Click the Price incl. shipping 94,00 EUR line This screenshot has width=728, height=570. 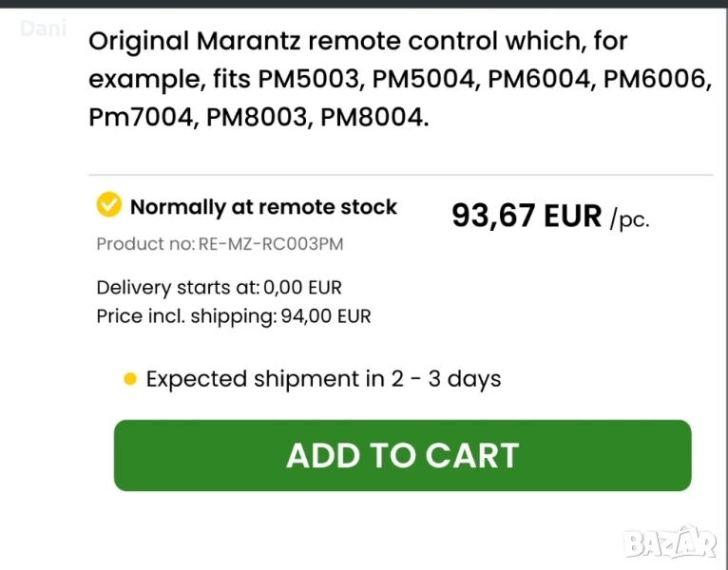pyautogui.click(x=234, y=316)
